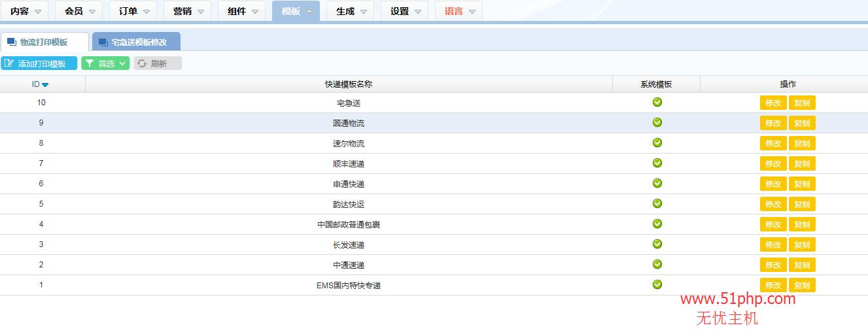Select the 中通速递 template name
Viewport: 868px width, 336px height.
click(349, 265)
